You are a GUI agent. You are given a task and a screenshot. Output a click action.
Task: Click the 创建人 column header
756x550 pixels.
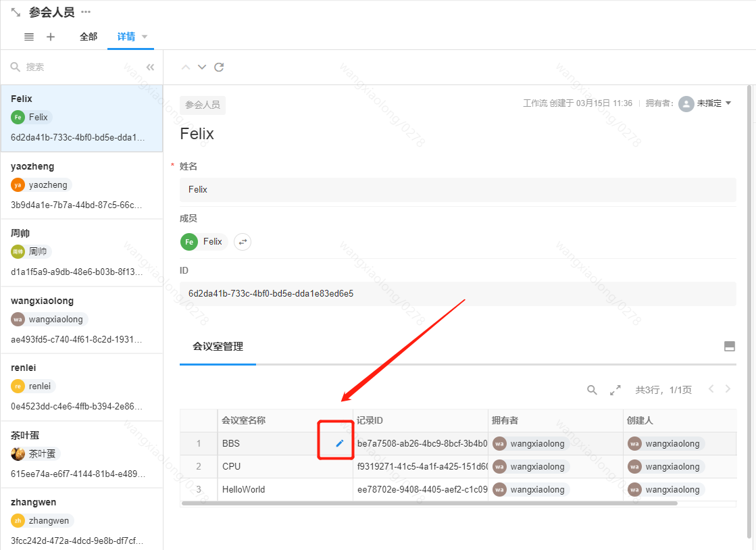pyautogui.click(x=680, y=420)
